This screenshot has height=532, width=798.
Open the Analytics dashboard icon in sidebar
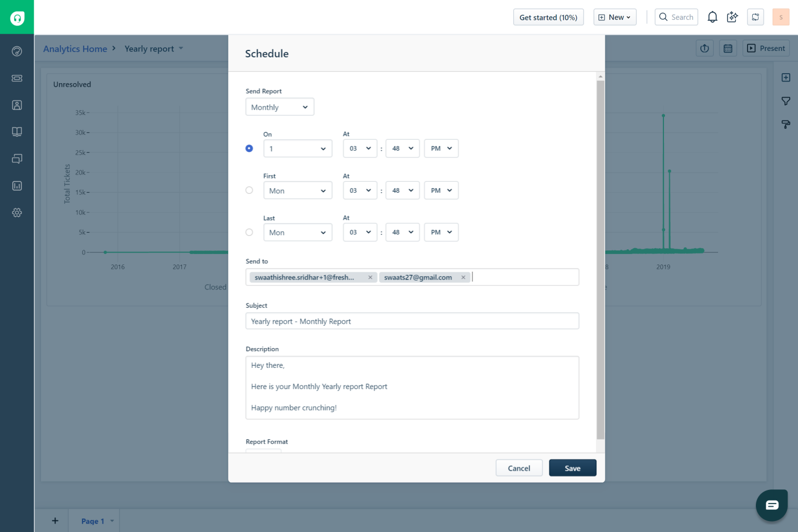click(x=17, y=51)
